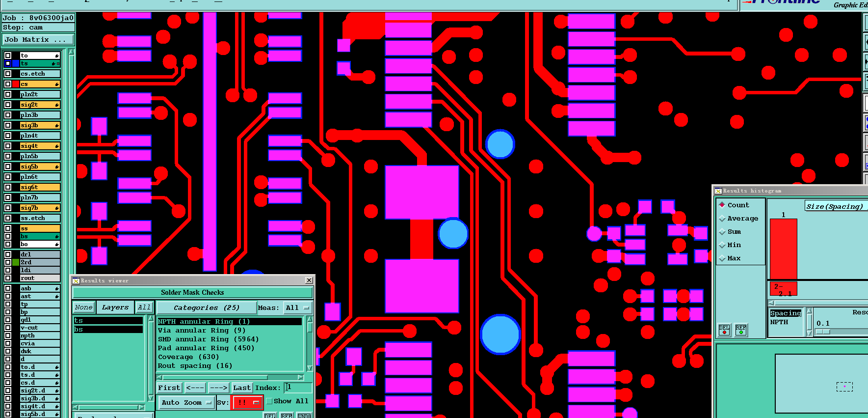Select NPTH annular Ring (1) category
868x418 pixels.
click(x=230, y=322)
